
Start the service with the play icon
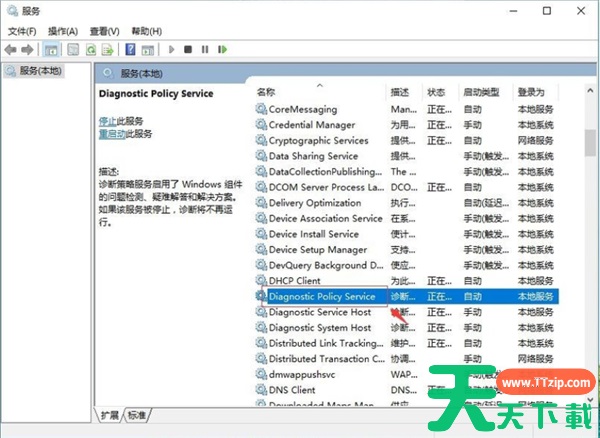pos(171,49)
